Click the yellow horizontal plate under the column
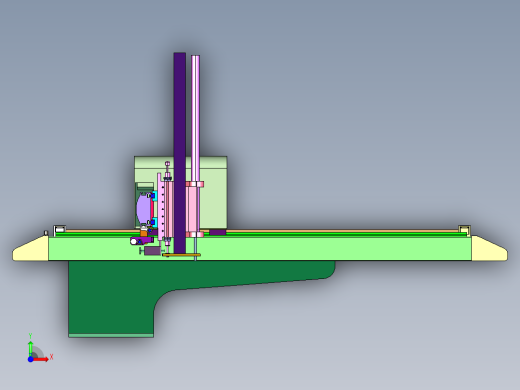 tap(181, 255)
